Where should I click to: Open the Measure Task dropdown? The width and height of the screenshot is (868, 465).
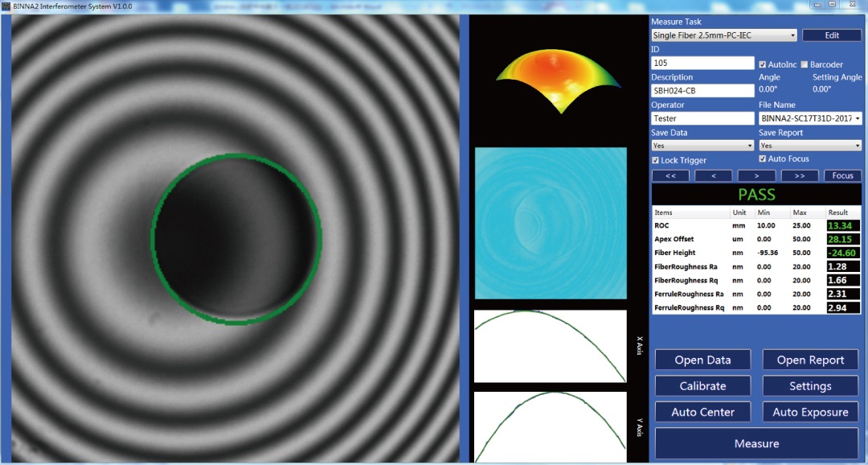pos(723,35)
